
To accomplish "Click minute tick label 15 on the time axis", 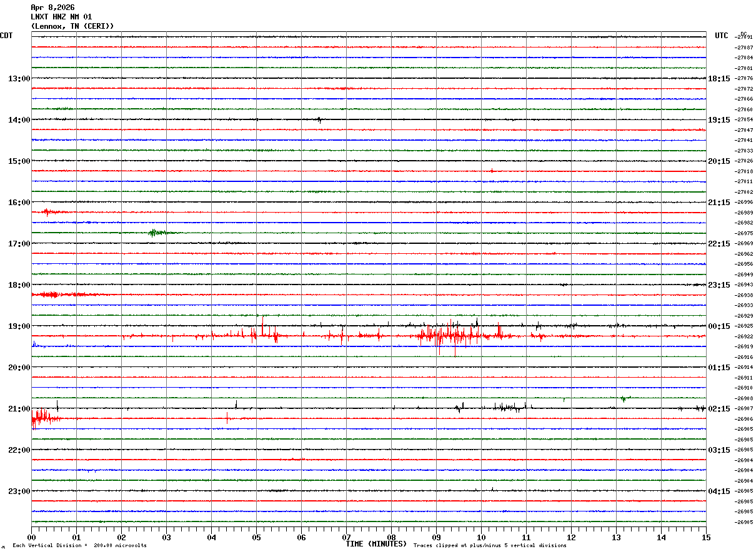I will [706, 537].
